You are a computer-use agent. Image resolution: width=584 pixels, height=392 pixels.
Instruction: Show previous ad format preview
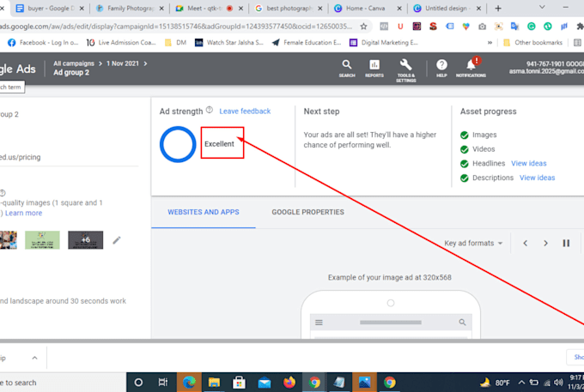[525, 244]
